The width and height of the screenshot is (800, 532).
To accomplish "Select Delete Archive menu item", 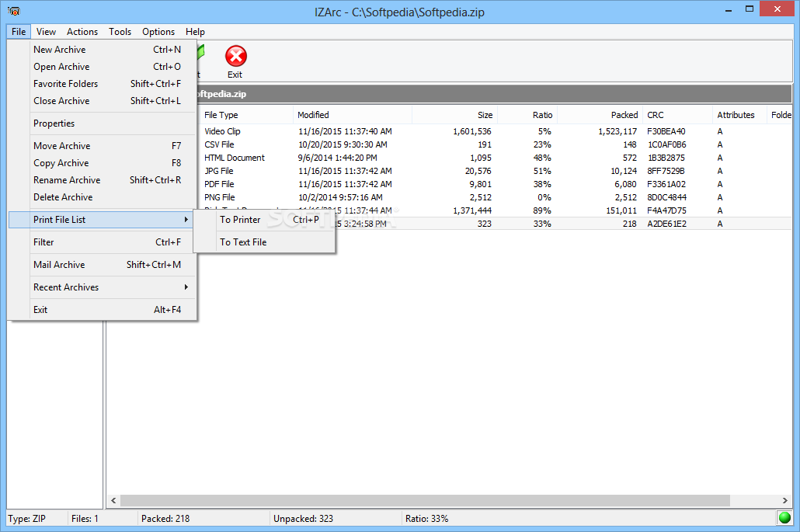I will click(x=102, y=197).
